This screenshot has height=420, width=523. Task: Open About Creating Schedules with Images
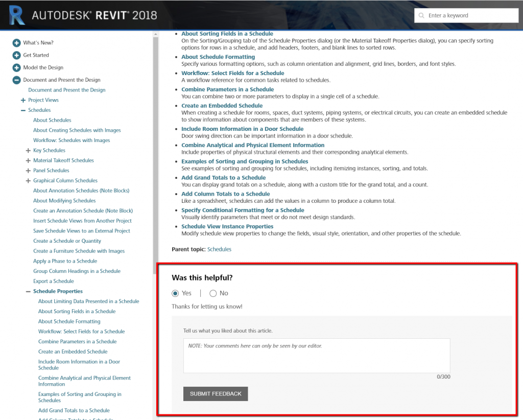77,130
